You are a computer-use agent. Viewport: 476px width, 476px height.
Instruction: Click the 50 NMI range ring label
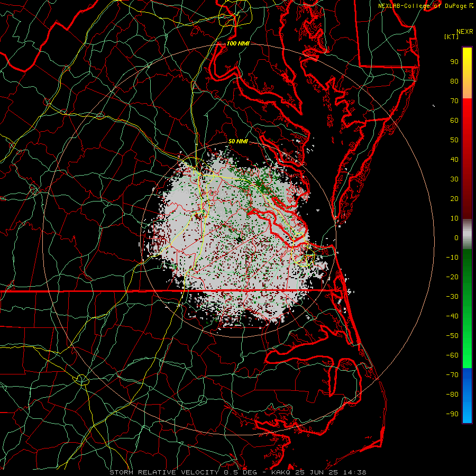tap(239, 141)
